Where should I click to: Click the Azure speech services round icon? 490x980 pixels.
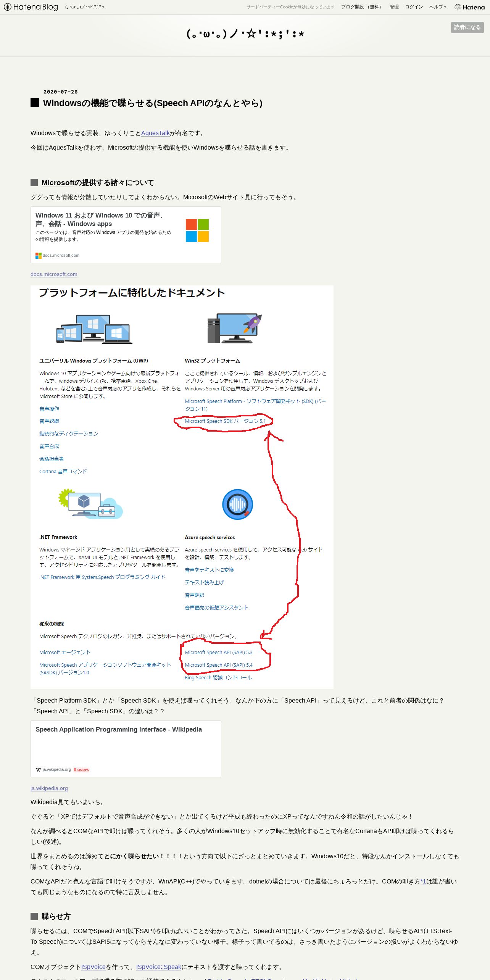pos(237,504)
